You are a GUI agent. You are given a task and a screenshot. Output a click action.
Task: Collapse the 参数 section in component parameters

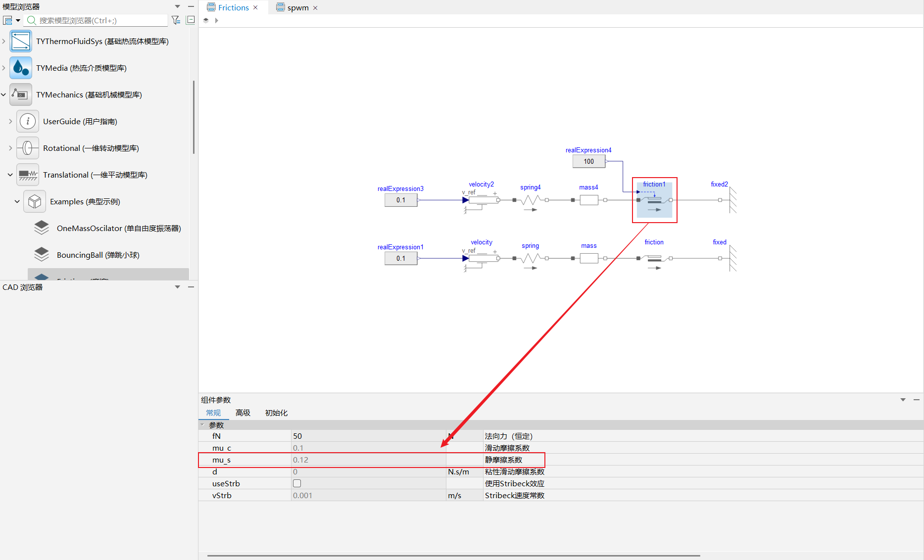pos(202,425)
